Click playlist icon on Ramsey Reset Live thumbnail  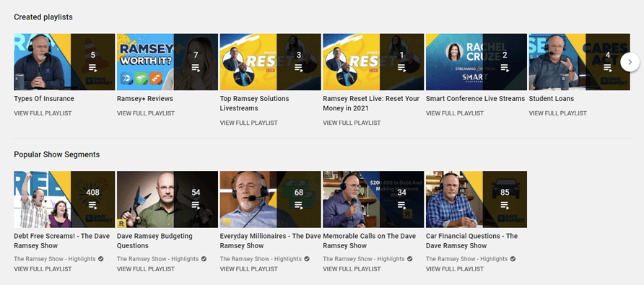(x=401, y=67)
